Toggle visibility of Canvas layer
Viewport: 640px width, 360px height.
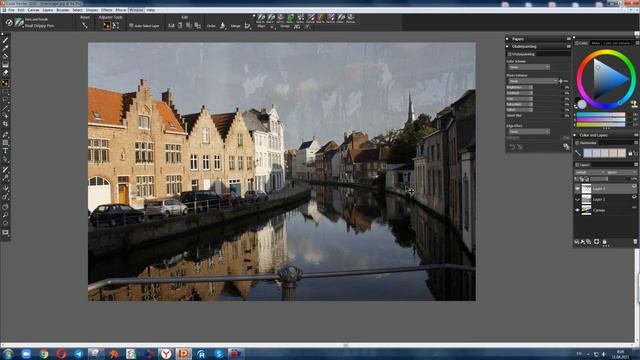coord(577,210)
